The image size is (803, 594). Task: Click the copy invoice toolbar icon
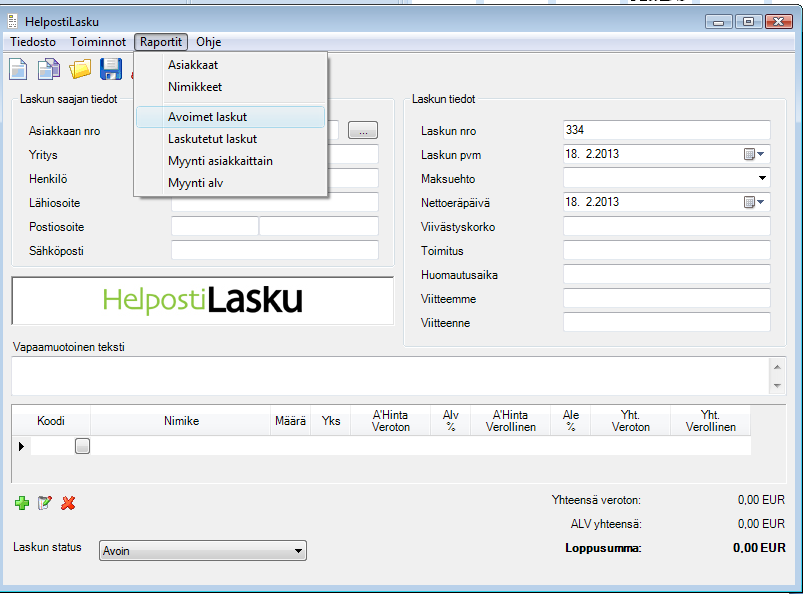click(x=49, y=70)
